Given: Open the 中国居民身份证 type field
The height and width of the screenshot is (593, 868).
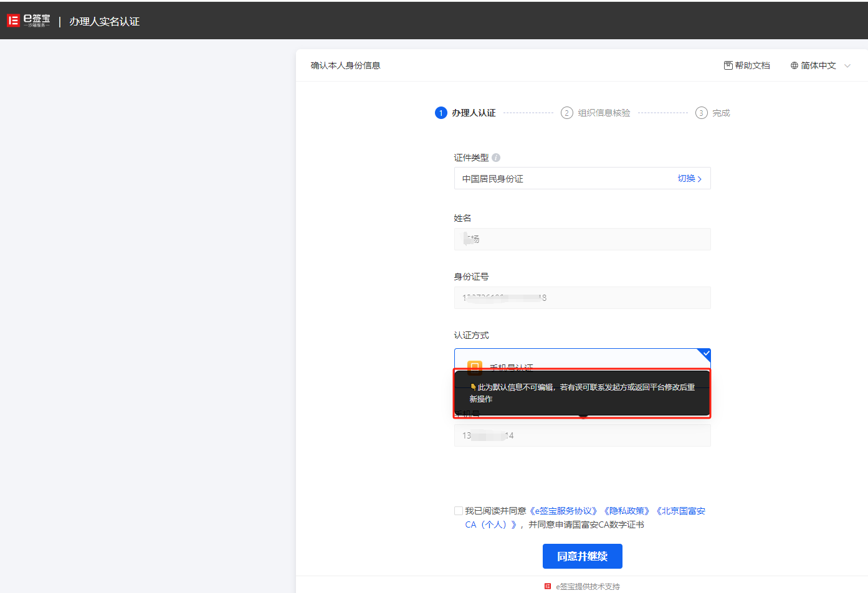Looking at the screenshot, I should pos(561,179).
